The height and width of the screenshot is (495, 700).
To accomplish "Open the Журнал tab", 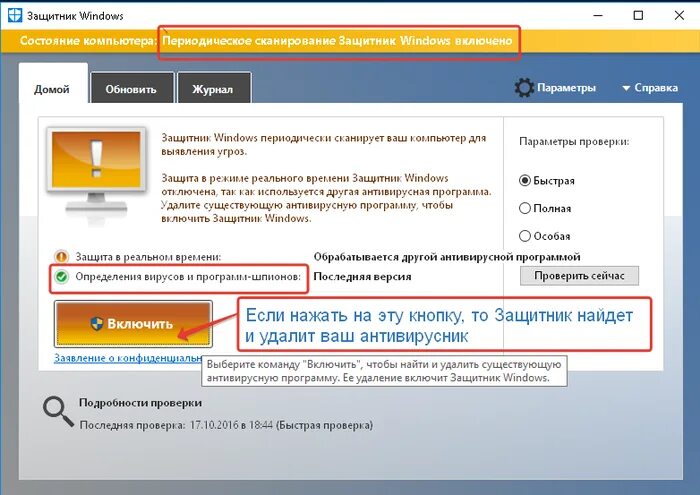I will point(213,89).
